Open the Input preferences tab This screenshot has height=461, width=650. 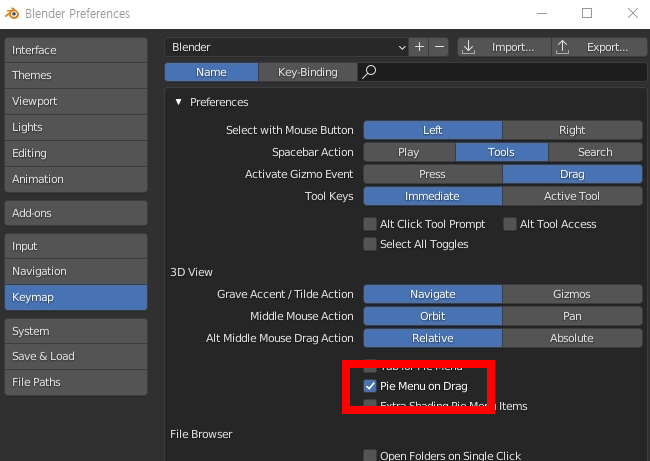[76, 246]
